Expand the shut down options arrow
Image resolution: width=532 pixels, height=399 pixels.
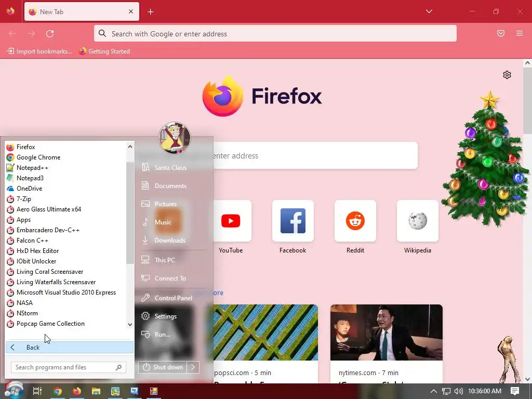click(x=193, y=367)
